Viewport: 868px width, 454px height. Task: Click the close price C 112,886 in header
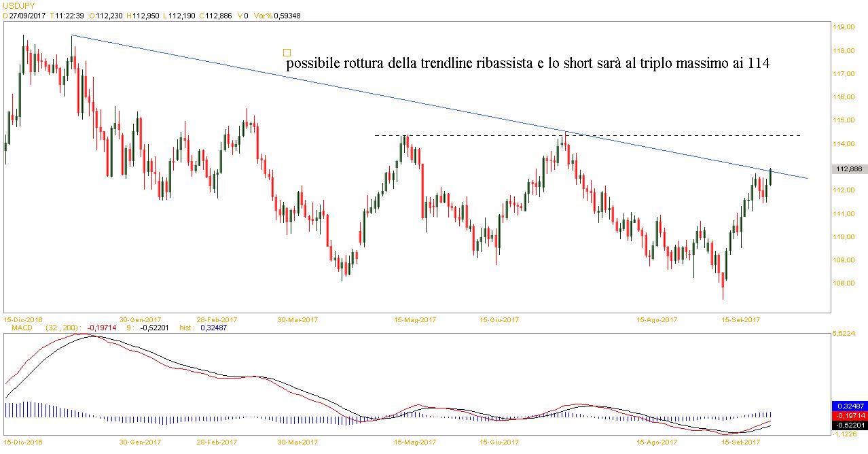213,16
